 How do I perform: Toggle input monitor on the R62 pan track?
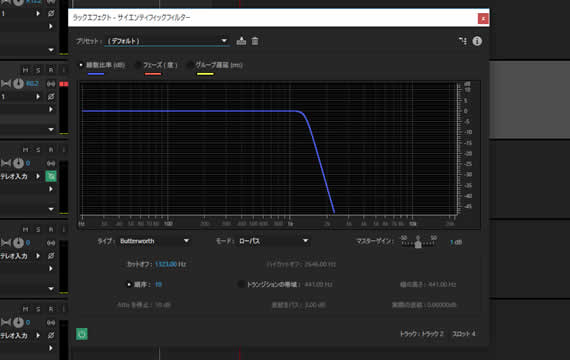pos(64,70)
